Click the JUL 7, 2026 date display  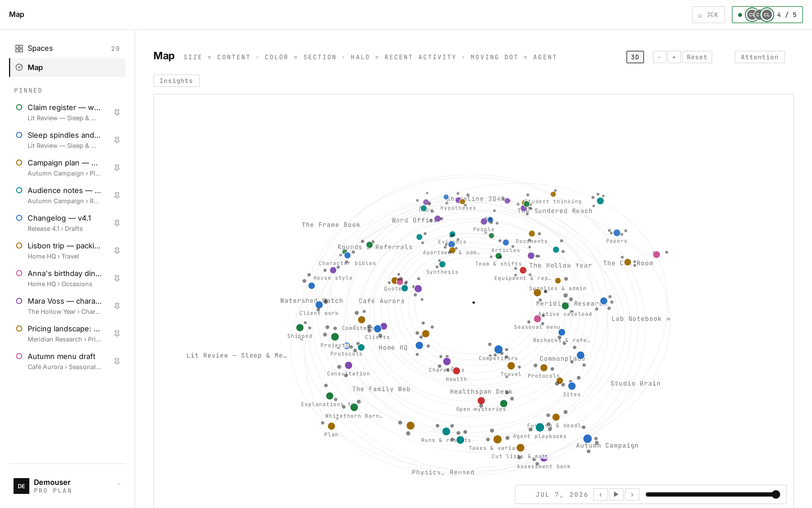[x=562, y=494]
